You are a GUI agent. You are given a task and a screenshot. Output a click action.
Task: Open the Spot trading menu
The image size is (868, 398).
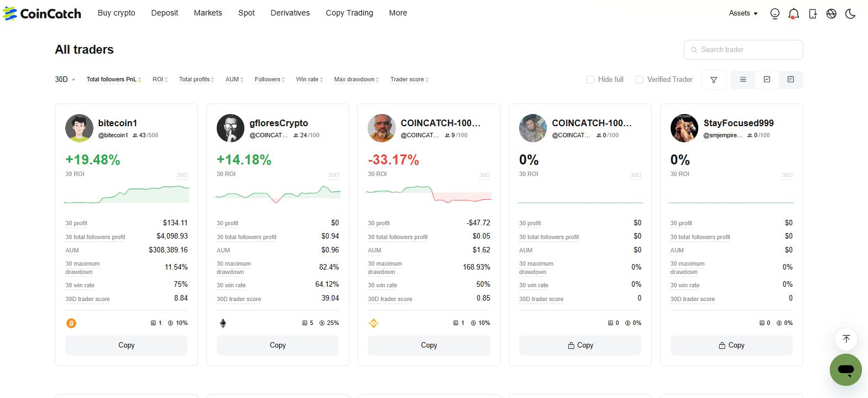coord(247,13)
